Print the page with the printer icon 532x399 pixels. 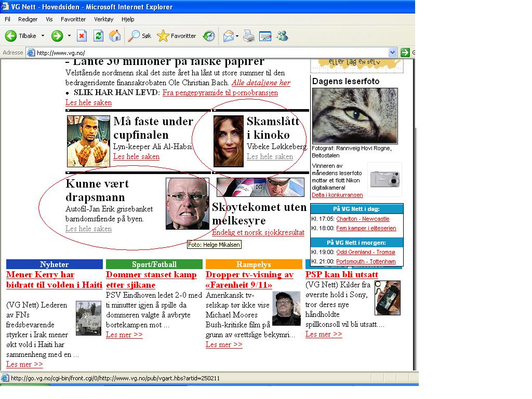click(x=249, y=36)
